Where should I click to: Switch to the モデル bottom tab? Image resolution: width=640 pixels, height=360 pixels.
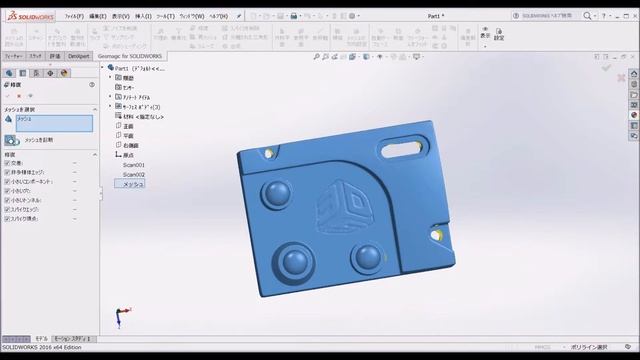click(x=41, y=339)
